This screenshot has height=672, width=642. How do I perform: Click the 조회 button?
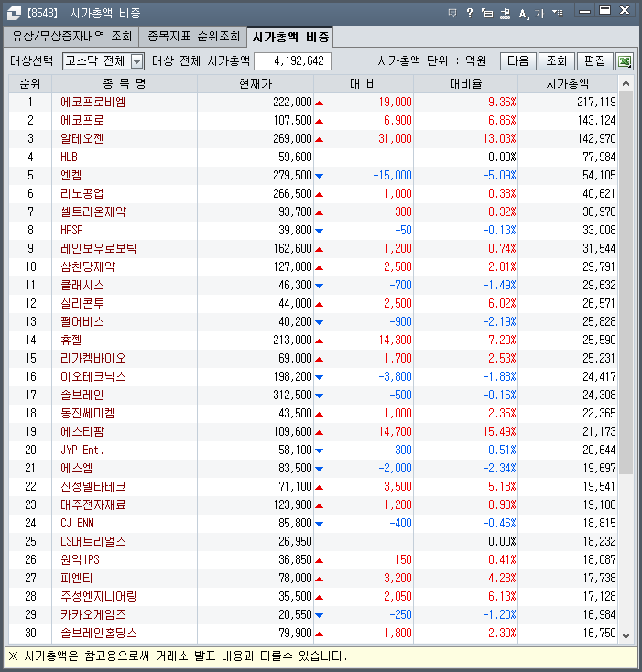pyautogui.click(x=556, y=60)
